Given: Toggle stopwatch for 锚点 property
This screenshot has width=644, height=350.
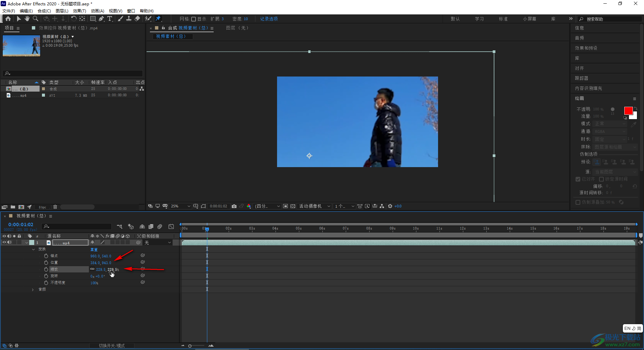Looking at the screenshot, I should click(x=46, y=256).
